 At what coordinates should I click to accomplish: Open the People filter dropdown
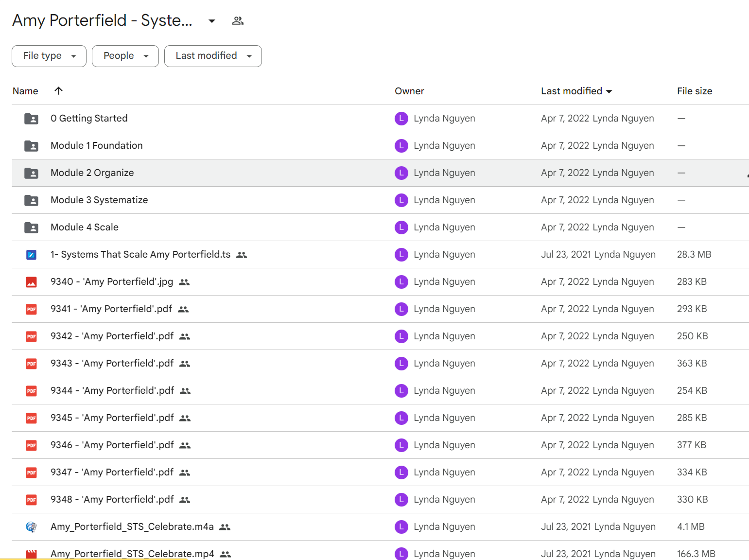(x=125, y=56)
